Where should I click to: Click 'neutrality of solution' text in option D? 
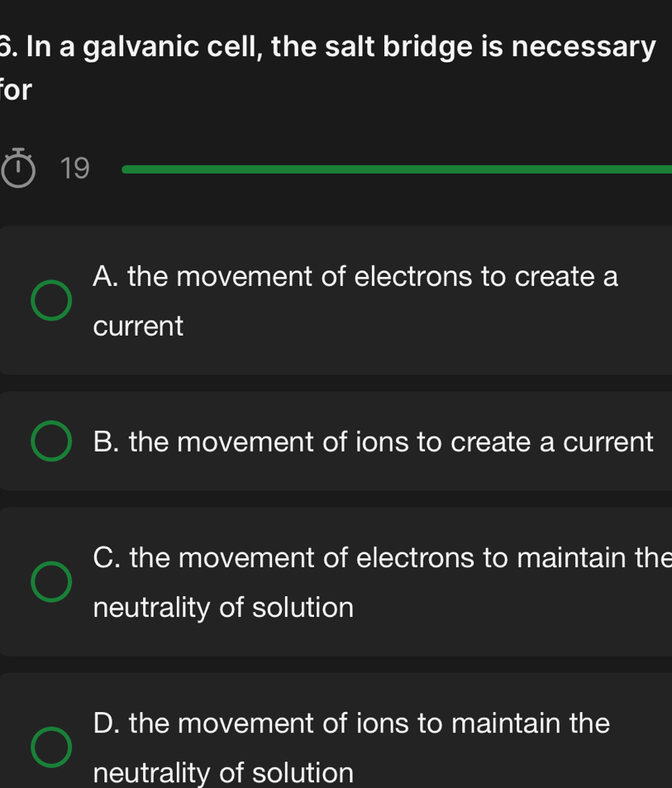click(224, 773)
